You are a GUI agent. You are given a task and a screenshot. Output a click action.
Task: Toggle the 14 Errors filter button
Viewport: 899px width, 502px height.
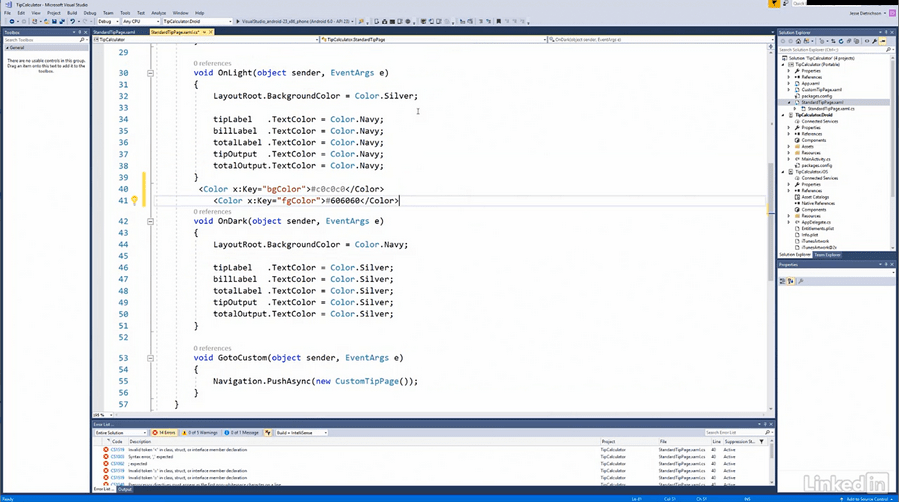coord(164,433)
